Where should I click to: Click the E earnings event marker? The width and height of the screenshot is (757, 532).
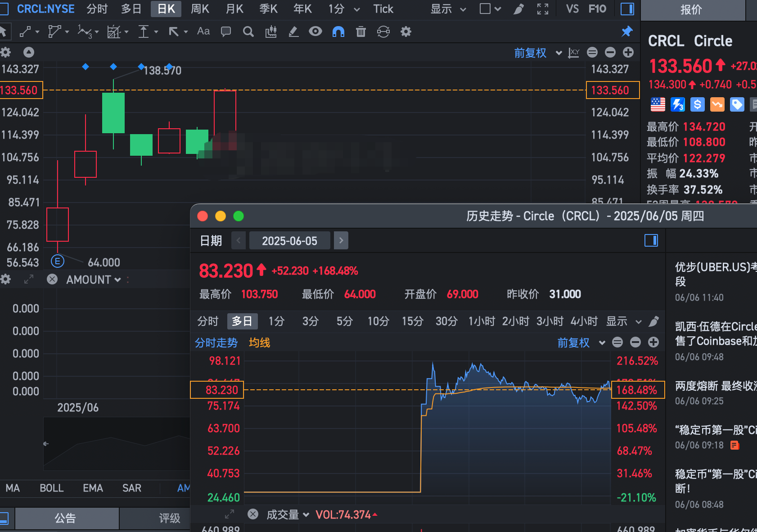58,261
